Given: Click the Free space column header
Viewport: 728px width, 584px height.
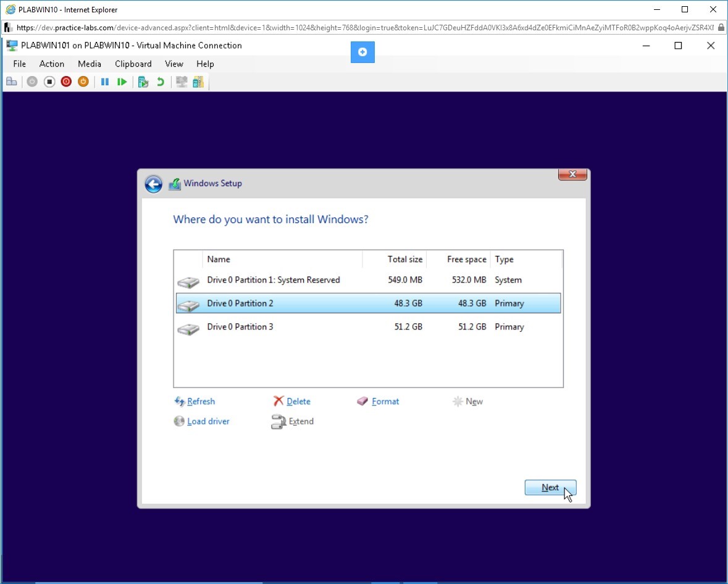Looking at the screenshot, I should coord(458,259).
